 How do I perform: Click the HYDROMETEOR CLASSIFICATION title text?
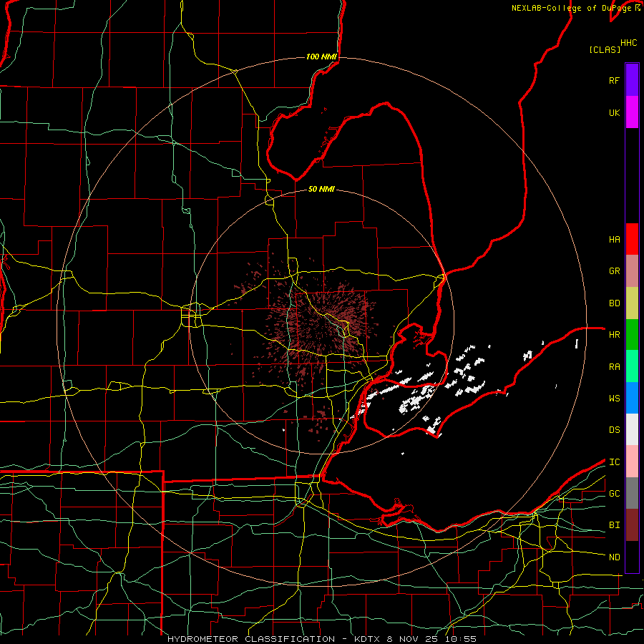pos(251,639)
